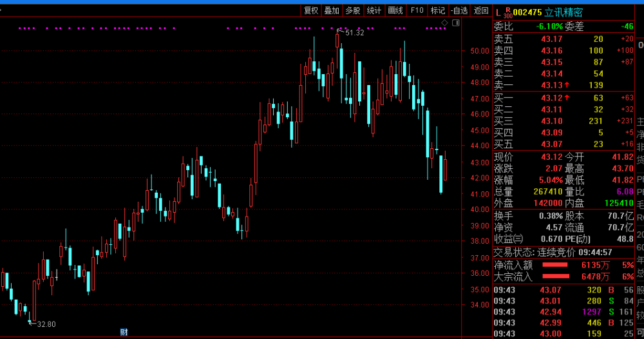The height and width of the screenshot is (339, 644).
Task: Open F10 company information
Action: (x=417, y=11)
